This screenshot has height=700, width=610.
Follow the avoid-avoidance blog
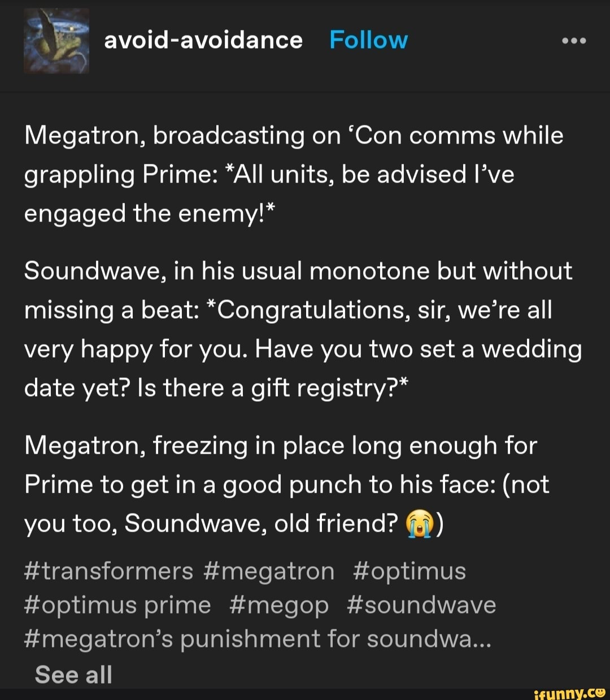368,40
